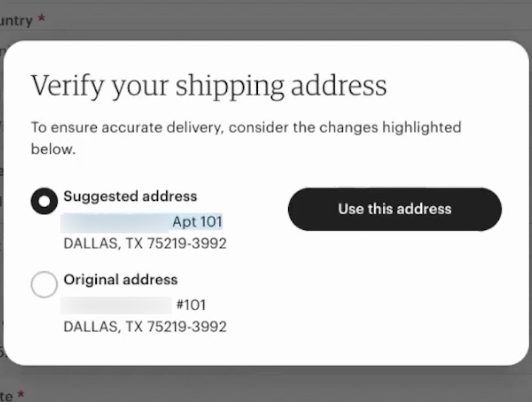The height and width of the screenshot is (402, 532).
Task: Click the word "below." in the description
Action: pos(52,149)
